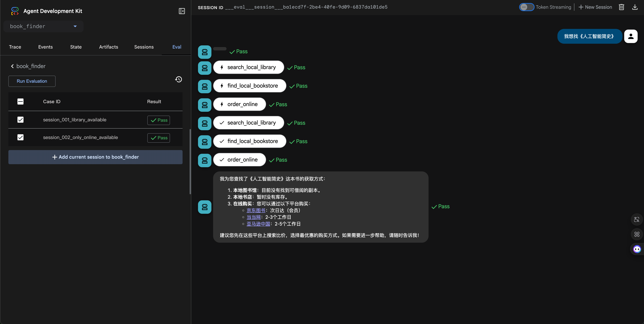
Task: Open the 当当网 link
Action: point(254,217)
